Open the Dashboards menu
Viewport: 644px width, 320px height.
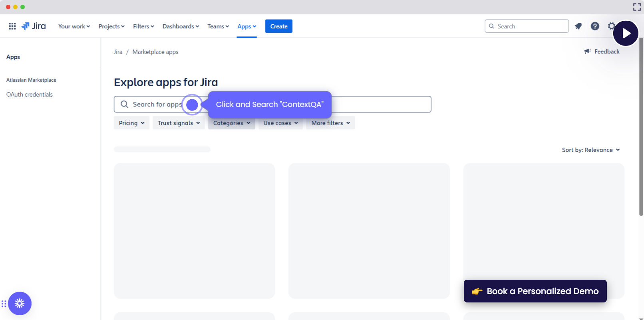point(181,26)
